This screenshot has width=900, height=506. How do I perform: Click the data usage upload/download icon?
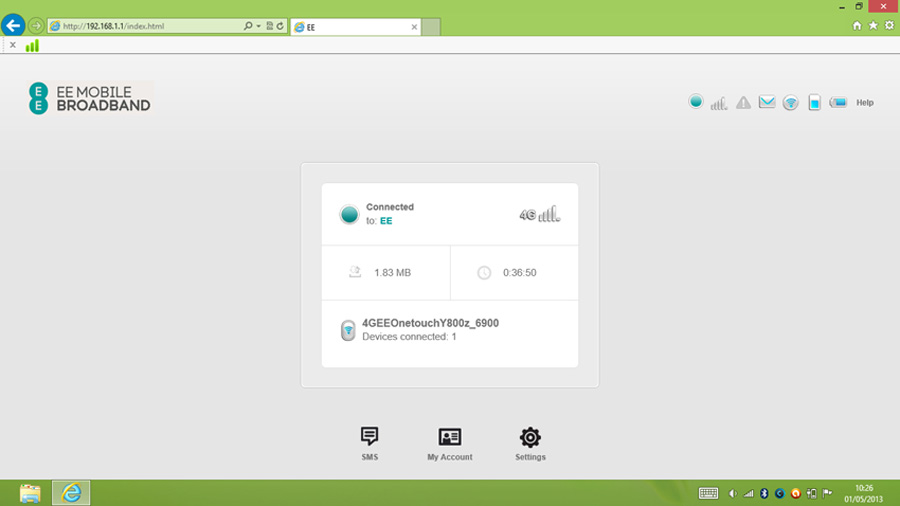point(355,272)
